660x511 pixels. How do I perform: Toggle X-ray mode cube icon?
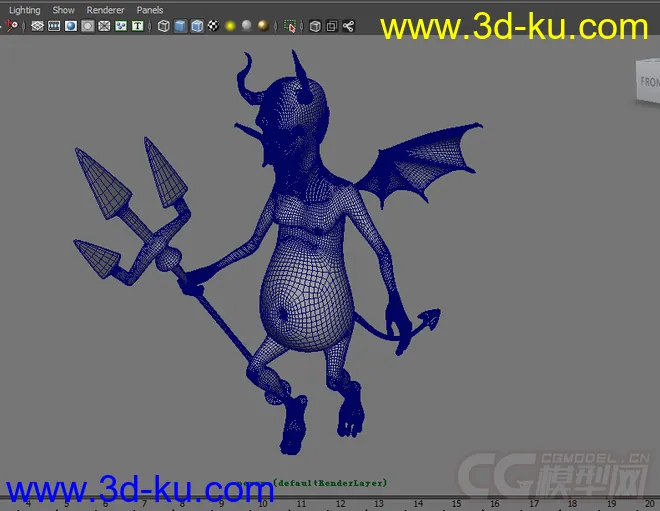click(315, 26)
